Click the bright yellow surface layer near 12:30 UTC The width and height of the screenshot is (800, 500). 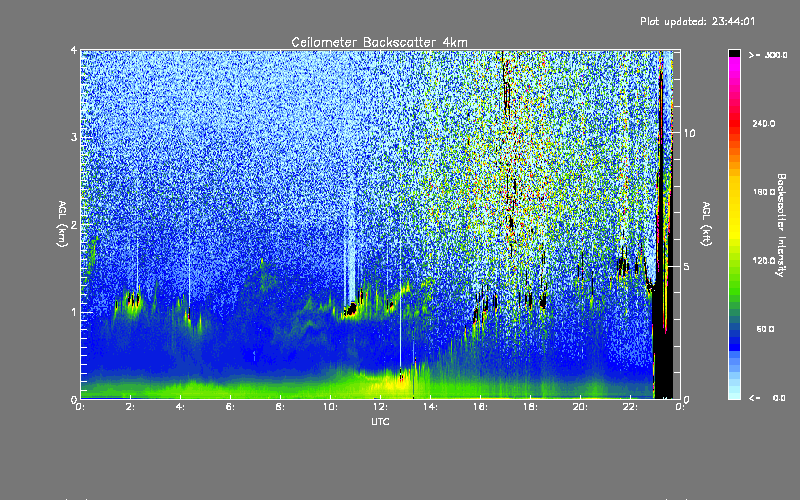389,383
